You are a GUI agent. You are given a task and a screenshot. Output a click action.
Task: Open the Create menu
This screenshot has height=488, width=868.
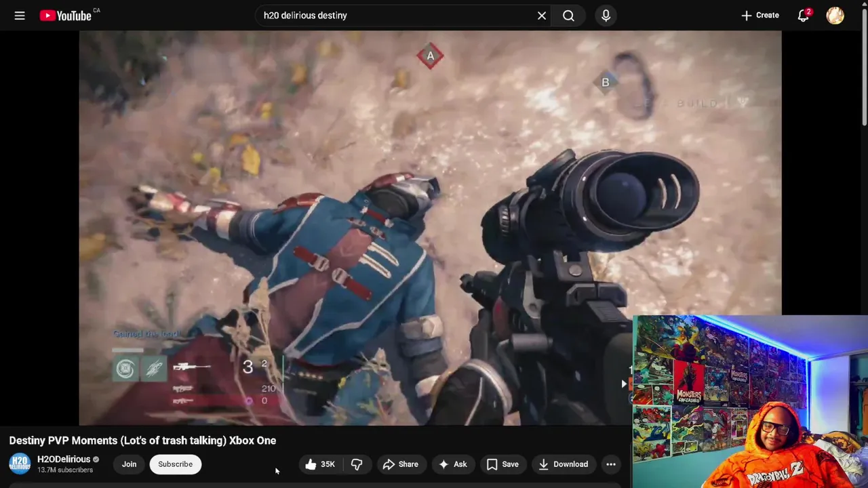click(759, 16)
